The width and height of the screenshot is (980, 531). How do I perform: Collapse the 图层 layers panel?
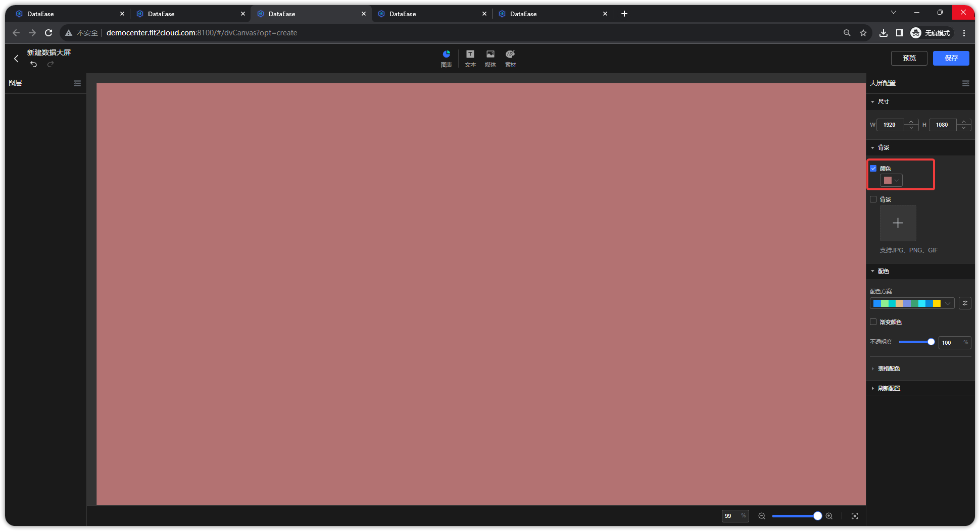[x=77, y=83]
